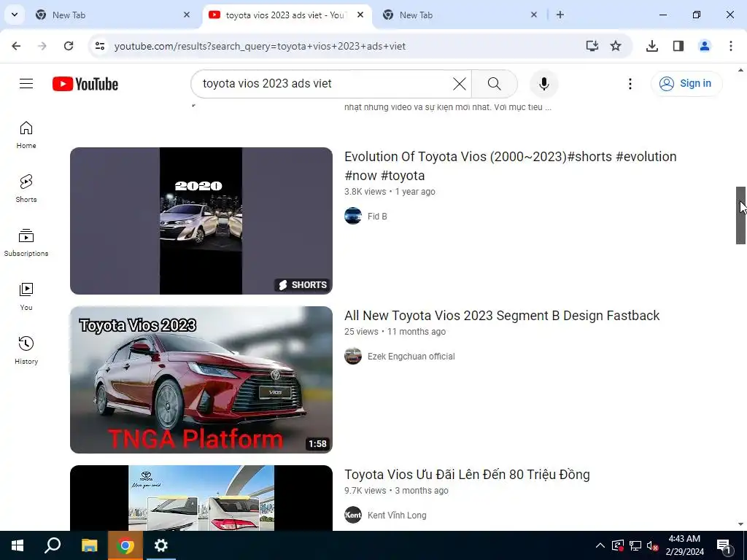The image size is (747, 560).
Task: Visit Ezek Engchuan official channel name
Action: click(411, 356)
